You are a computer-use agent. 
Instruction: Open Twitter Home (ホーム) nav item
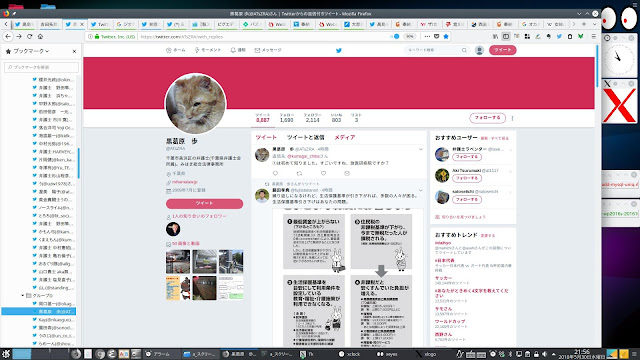tap(176, 50)
